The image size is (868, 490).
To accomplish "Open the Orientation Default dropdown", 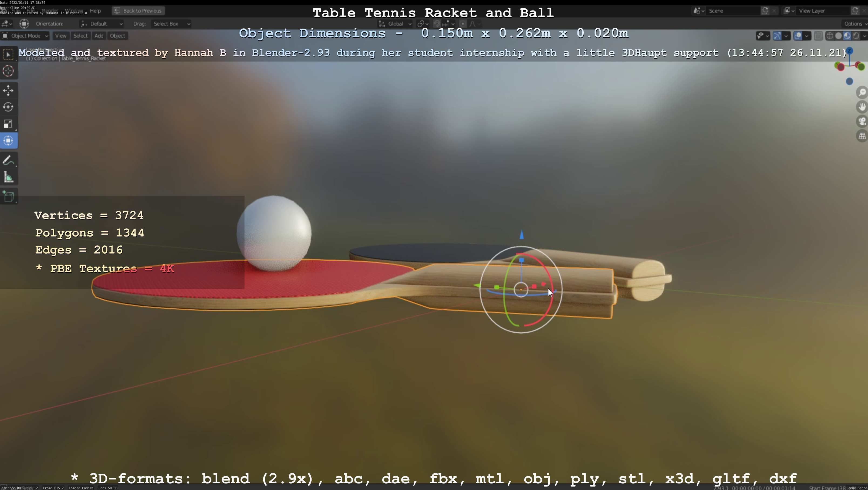I will 102,23.
